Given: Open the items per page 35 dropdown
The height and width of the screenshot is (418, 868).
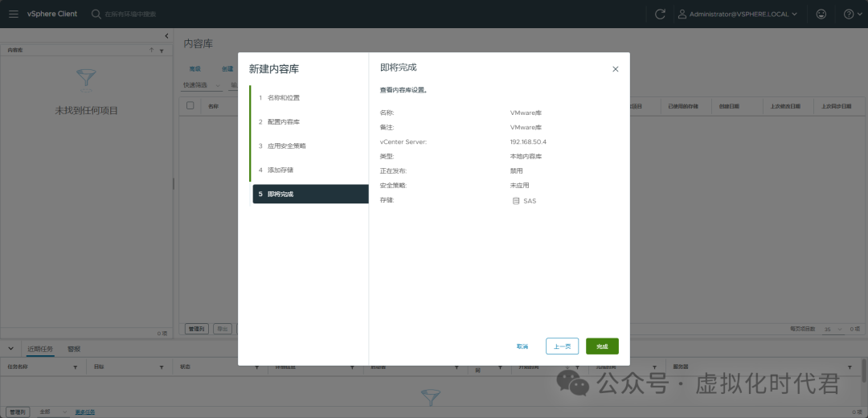Looking at the screenshot, I should [832, 330].
